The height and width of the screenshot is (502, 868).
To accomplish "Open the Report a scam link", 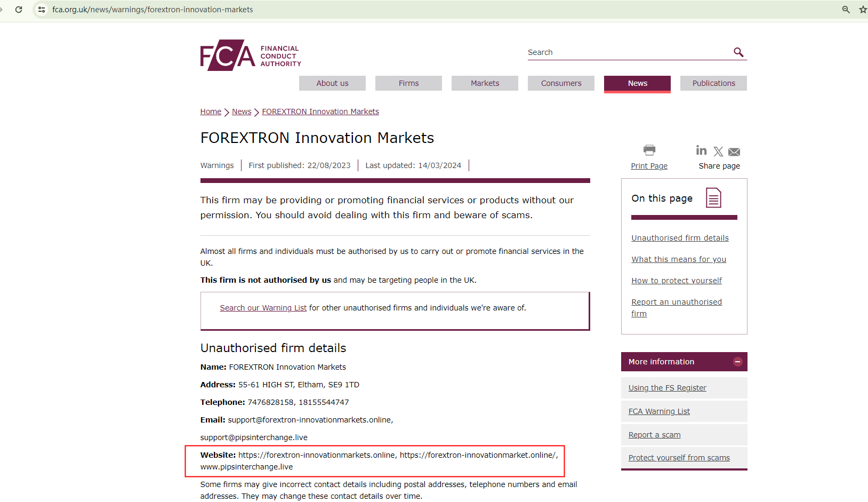I will click(654, 435).
